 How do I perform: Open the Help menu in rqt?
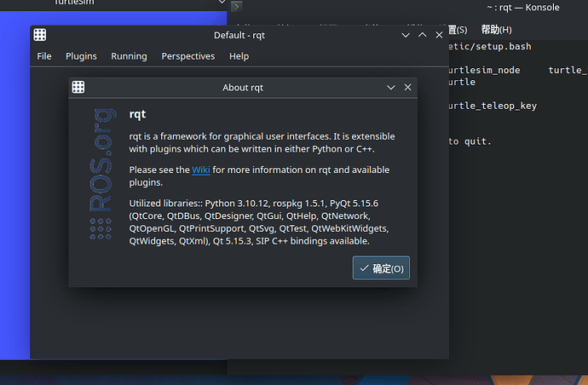pyautogui.click(x=239, y=56)
